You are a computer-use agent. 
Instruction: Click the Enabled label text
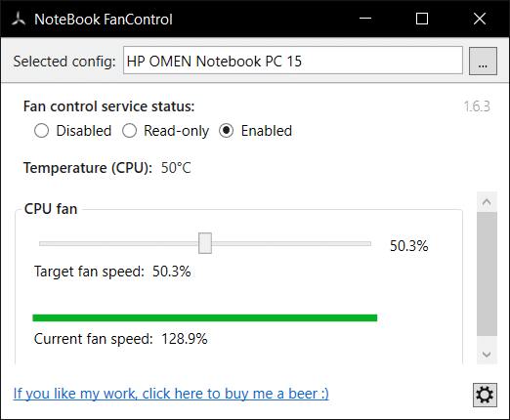tap(267, 131)
